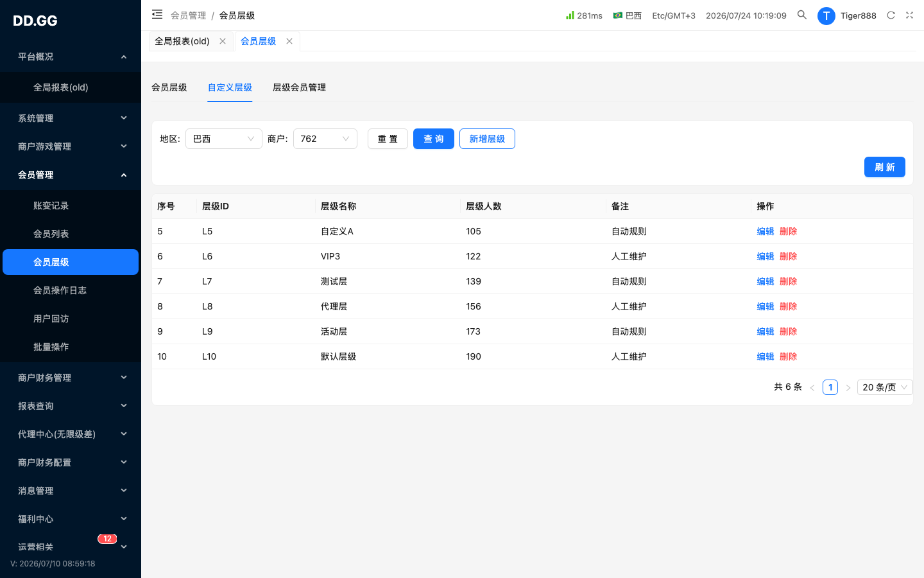Click the Etc/GMT+3 timezone label
This screenshot has width=924, height=578.
coord(674,15)
